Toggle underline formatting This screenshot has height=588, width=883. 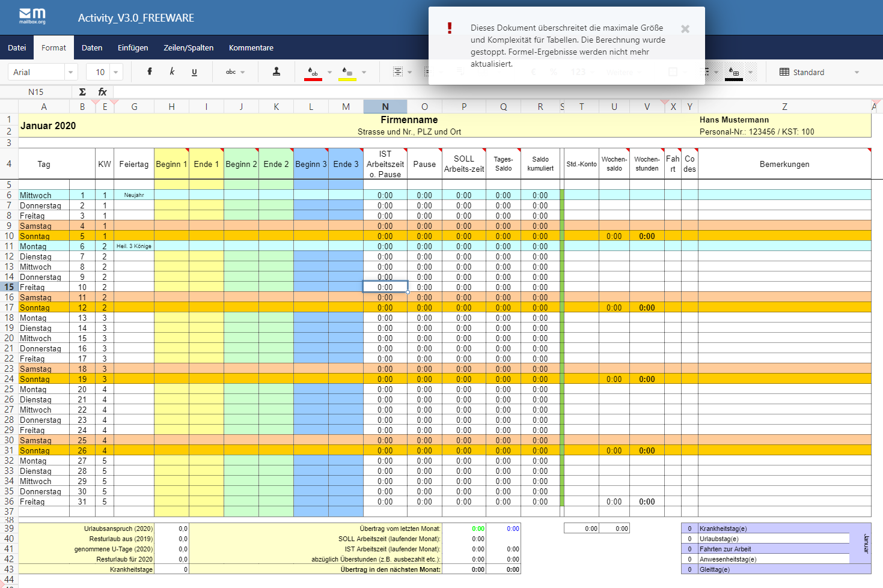[x=194, y=72]
